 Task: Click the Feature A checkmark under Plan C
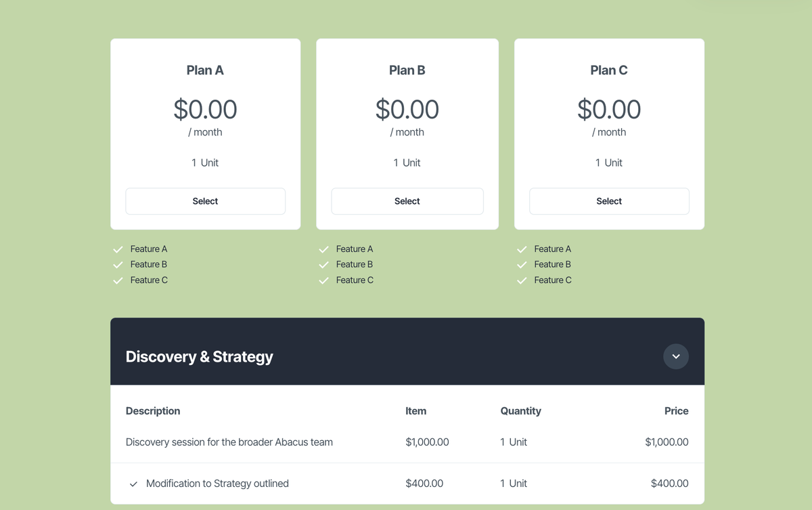(x=522, y=249)
